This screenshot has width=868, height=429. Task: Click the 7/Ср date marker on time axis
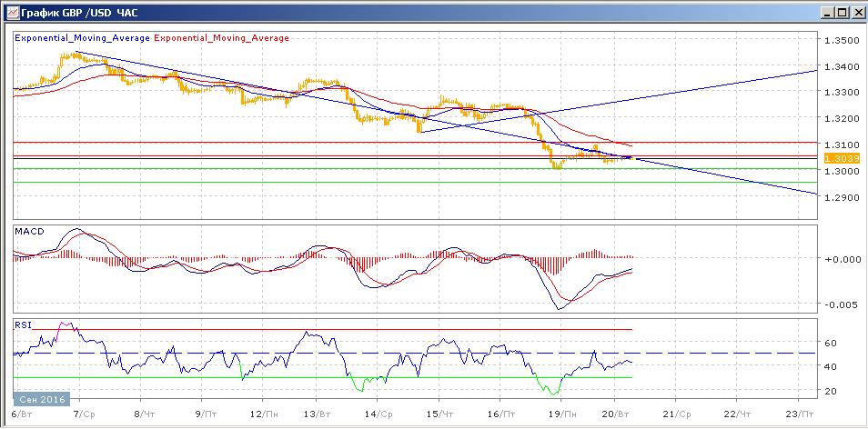(83, 414)
